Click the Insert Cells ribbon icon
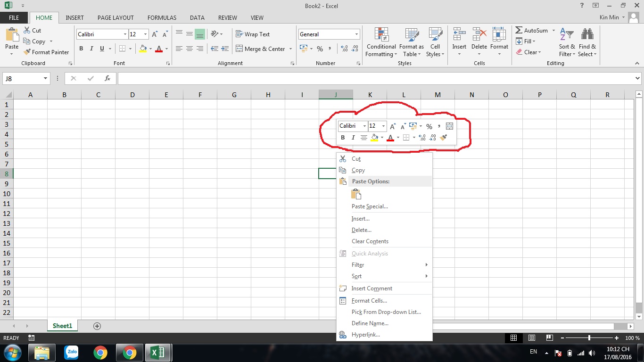 459,35
